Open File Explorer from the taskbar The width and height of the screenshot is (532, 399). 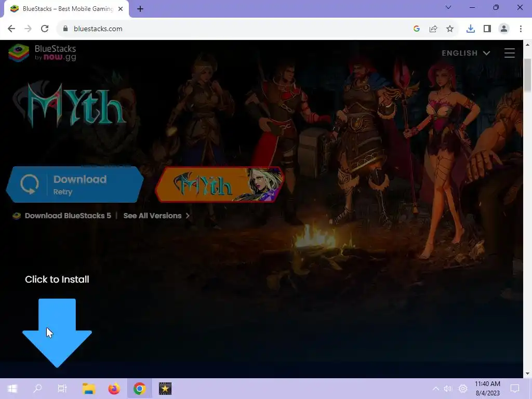click(x=89, y=389)
